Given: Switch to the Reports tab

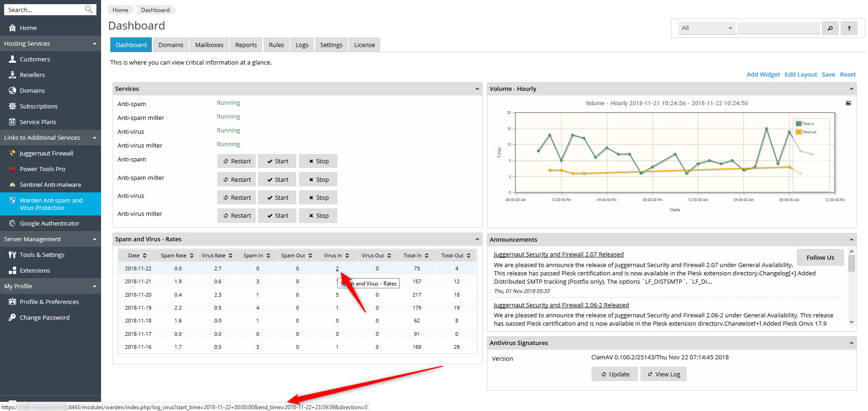Looking at the screenshot, I should 246,45.
